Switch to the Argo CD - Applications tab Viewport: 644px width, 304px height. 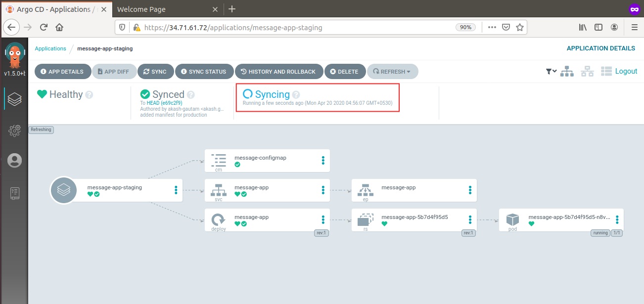(x=56, y=9)
